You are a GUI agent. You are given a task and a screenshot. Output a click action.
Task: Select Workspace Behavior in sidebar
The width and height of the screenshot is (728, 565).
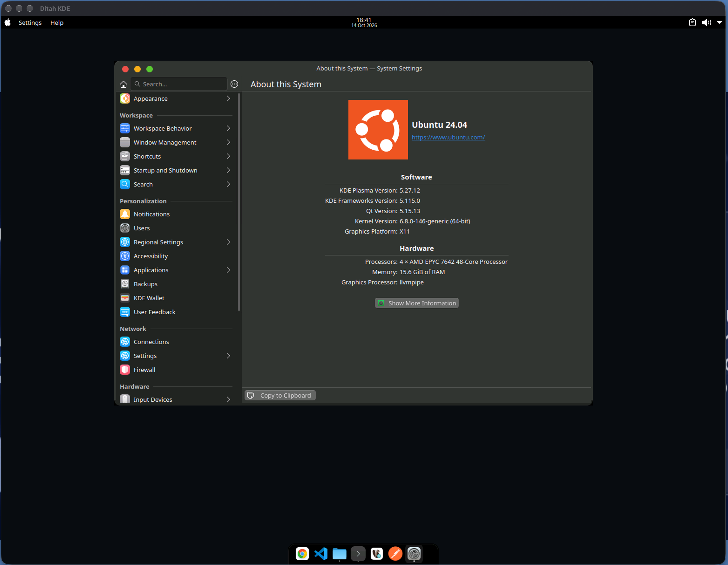(x=176, y=128)
